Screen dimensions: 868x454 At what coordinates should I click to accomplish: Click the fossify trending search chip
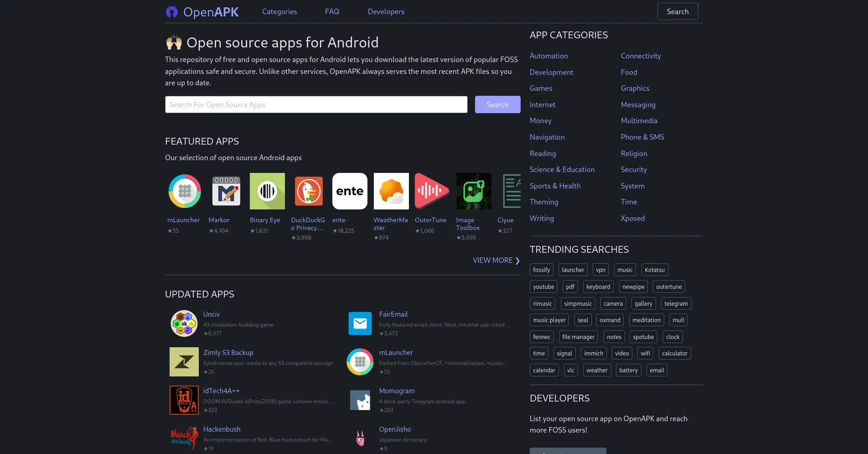point(541,270)
